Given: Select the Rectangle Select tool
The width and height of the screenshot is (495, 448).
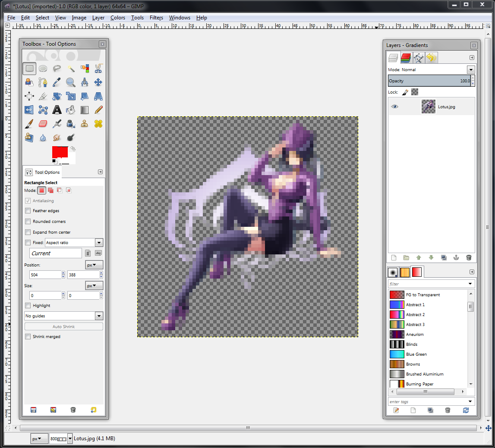Looking at the screenshot, I should coord(29,69).
